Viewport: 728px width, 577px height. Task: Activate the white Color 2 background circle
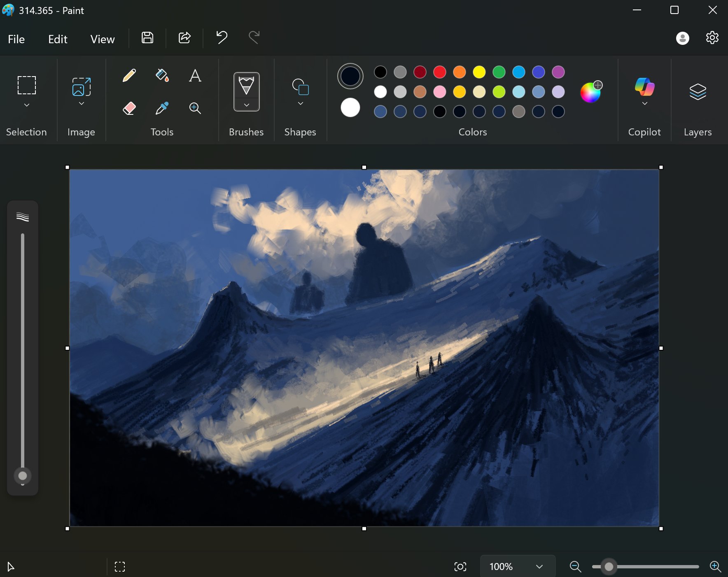pyautogui.click(x=350, y=108)
